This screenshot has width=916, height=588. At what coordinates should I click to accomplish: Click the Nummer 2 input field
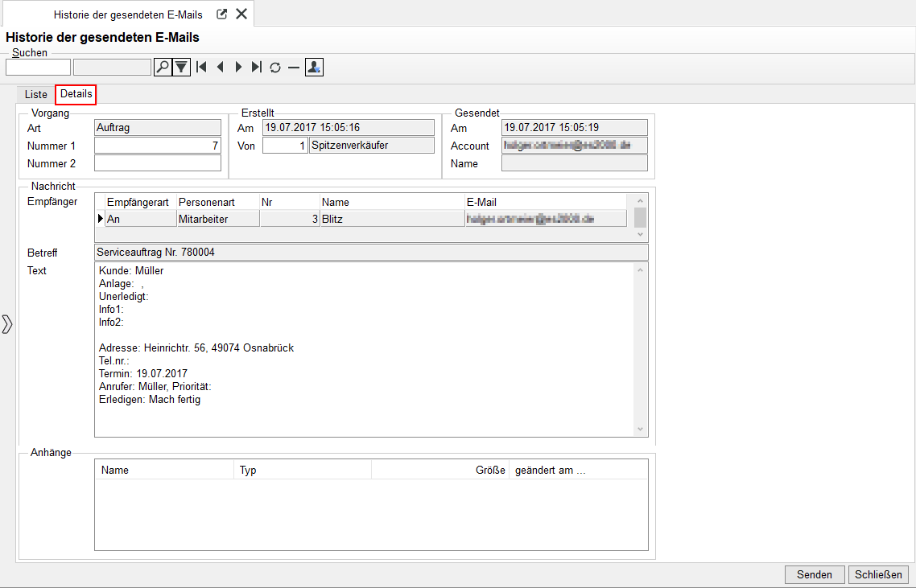click(x=157, y=163)
